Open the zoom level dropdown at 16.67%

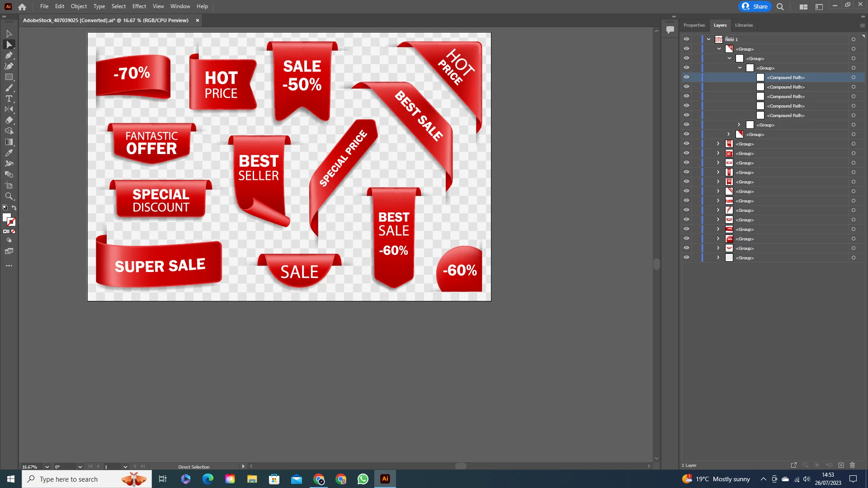pos(47,467)
